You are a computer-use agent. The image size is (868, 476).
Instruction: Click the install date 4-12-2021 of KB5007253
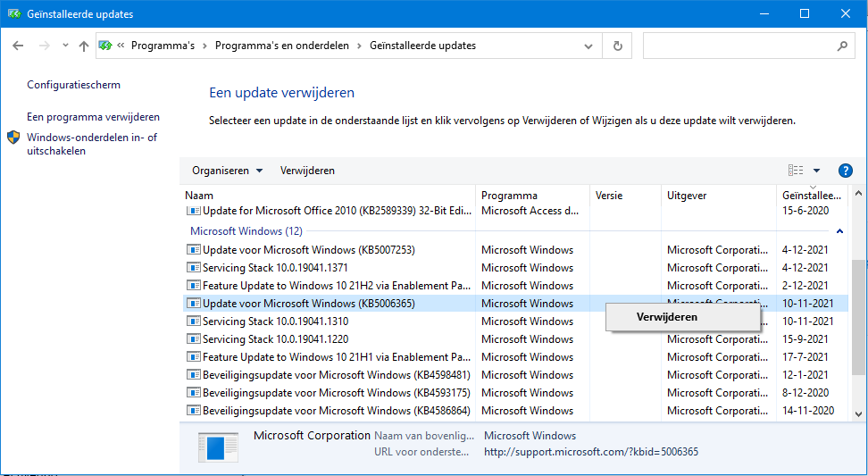(805, 250)
